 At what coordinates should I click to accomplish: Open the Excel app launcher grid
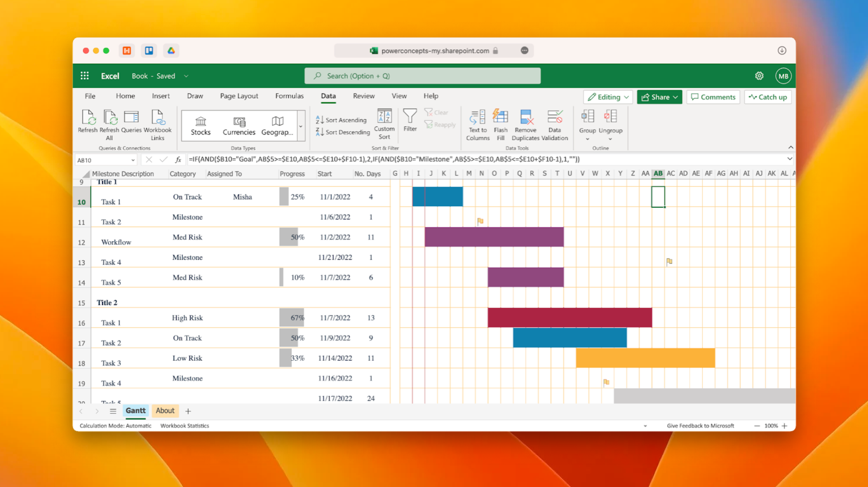(85, 76)
